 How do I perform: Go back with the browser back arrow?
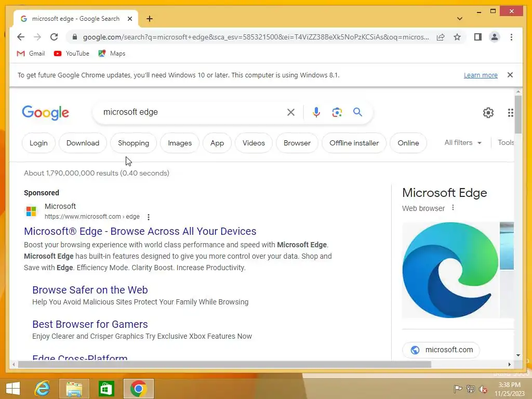21,37
